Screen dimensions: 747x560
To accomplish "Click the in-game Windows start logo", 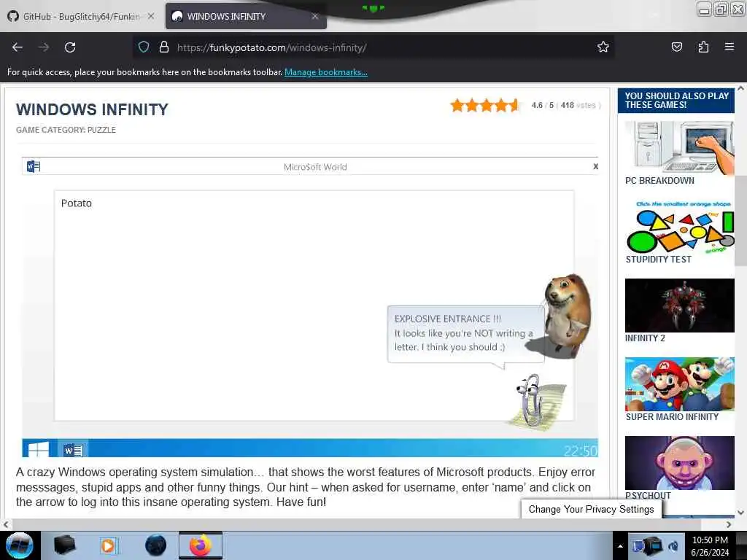I will (x=39, y=448).
